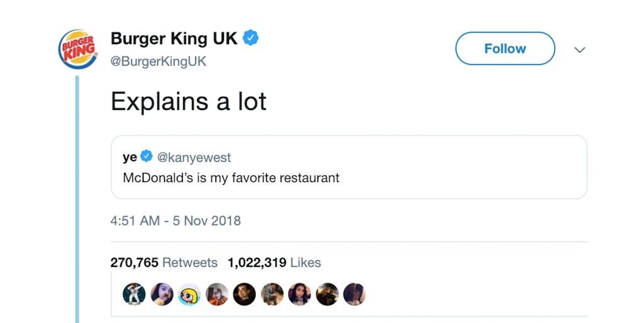This screenshot has height=323, width=644.
Task: Open the astronaut avatar liker profile
Action: point(135,294)
